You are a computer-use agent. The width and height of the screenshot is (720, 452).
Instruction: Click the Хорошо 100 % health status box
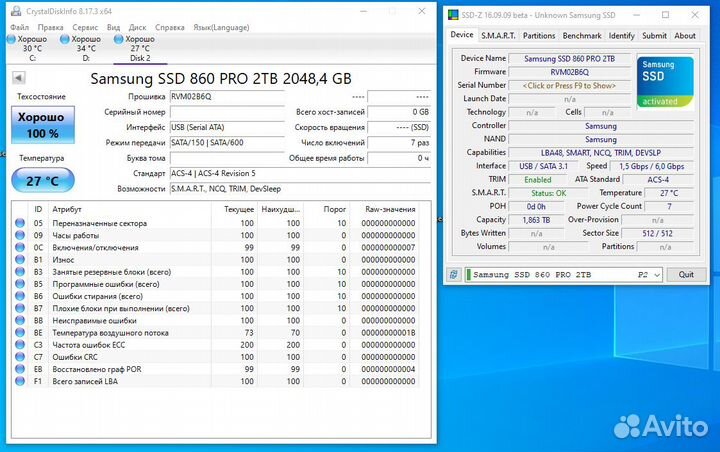[43, 125]
